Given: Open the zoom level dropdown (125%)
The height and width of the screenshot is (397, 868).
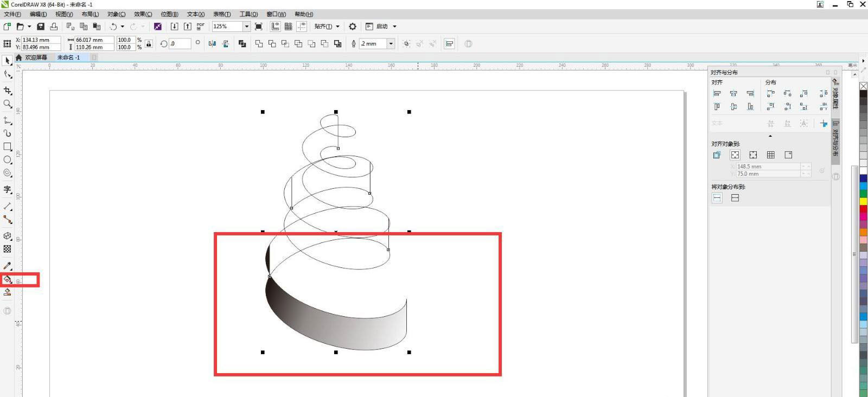Looking at the screenshot, I should (246, 27).
